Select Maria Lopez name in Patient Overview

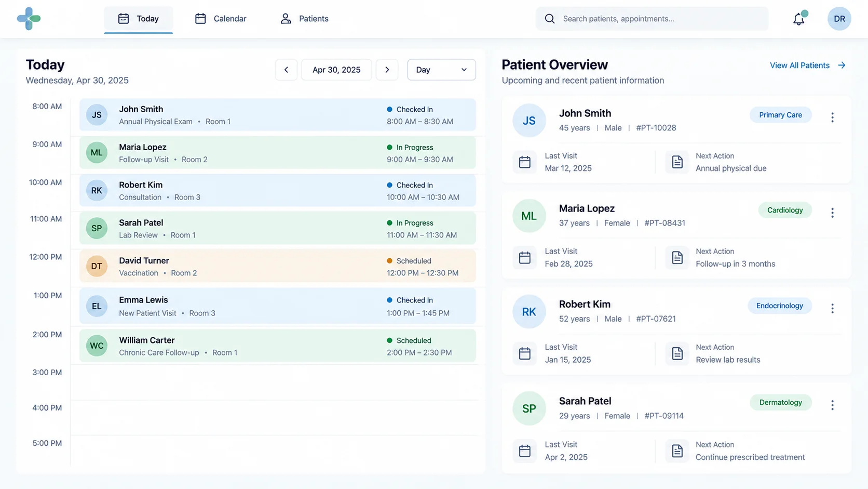coord(587,208)
